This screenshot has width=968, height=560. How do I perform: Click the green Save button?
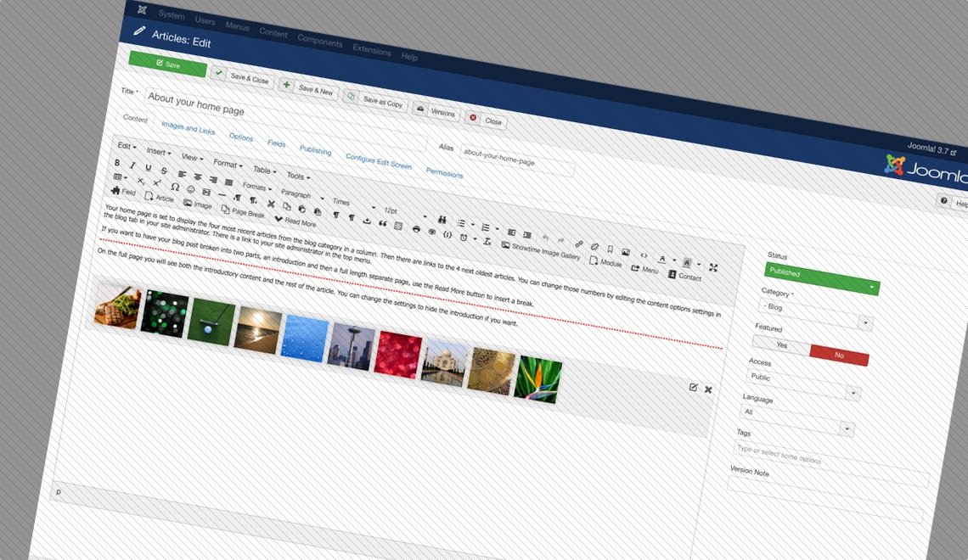167,64
